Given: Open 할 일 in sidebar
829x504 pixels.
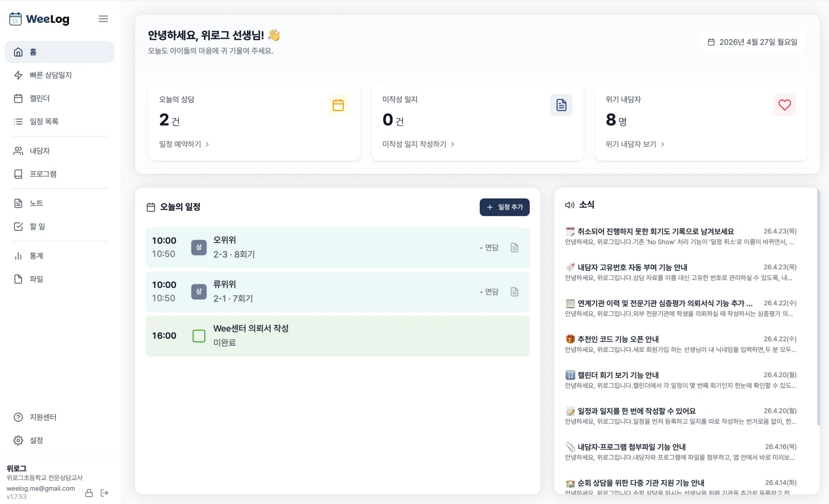Looking at the screenshot, I should tap(59, 227).
